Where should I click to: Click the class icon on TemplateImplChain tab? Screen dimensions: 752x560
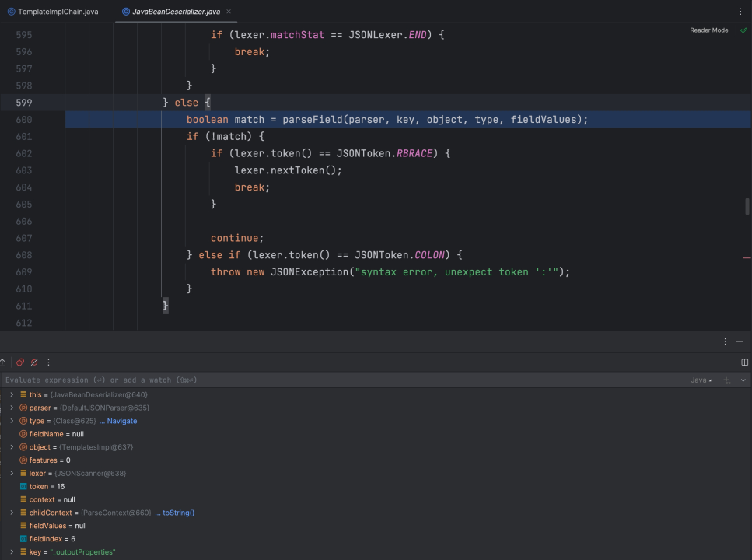(x=12, y=12)
